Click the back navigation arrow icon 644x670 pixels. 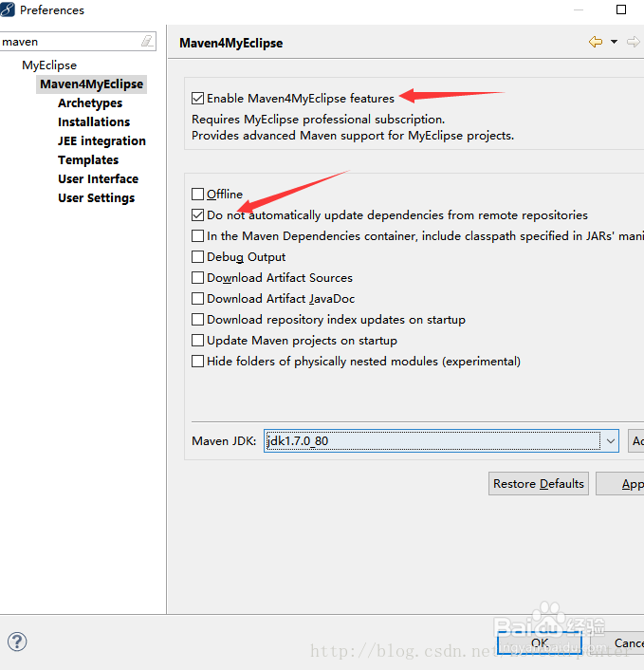pyautogui.click(x=596, y=42)
